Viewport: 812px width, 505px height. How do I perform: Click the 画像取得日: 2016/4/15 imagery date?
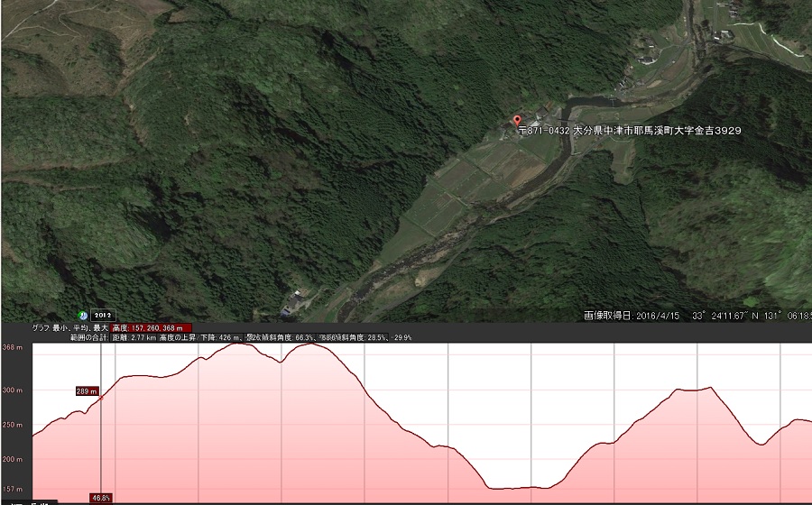point(632,316)
